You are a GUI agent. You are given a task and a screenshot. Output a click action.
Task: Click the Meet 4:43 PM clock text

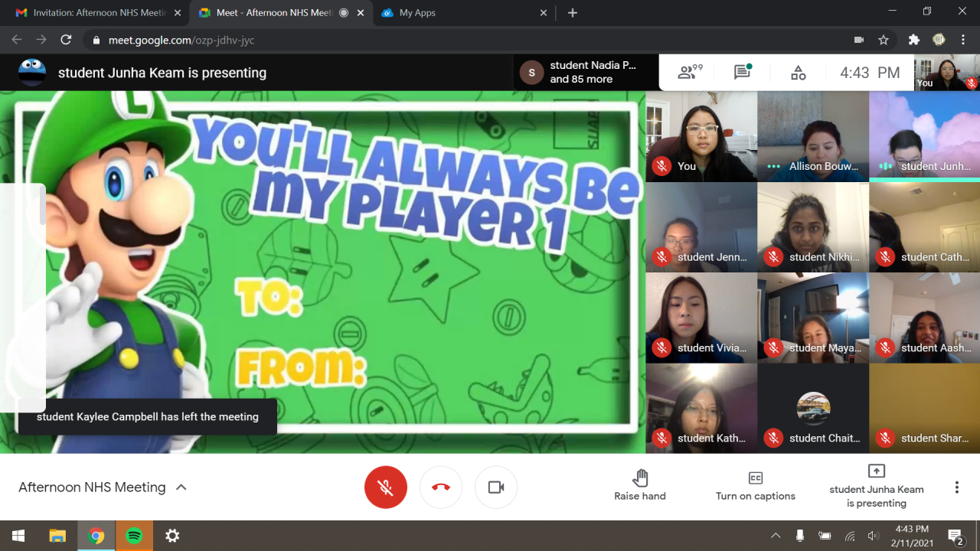[870, 73]
